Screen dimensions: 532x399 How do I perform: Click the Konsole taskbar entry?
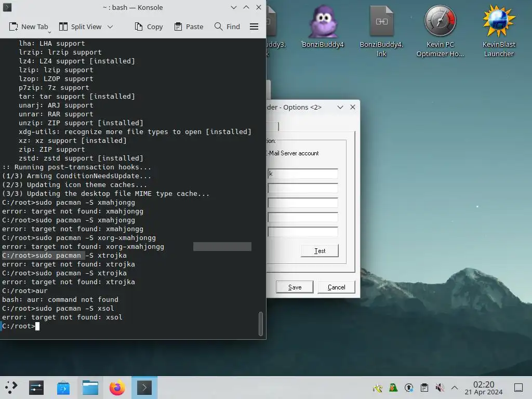coord(144,388)
